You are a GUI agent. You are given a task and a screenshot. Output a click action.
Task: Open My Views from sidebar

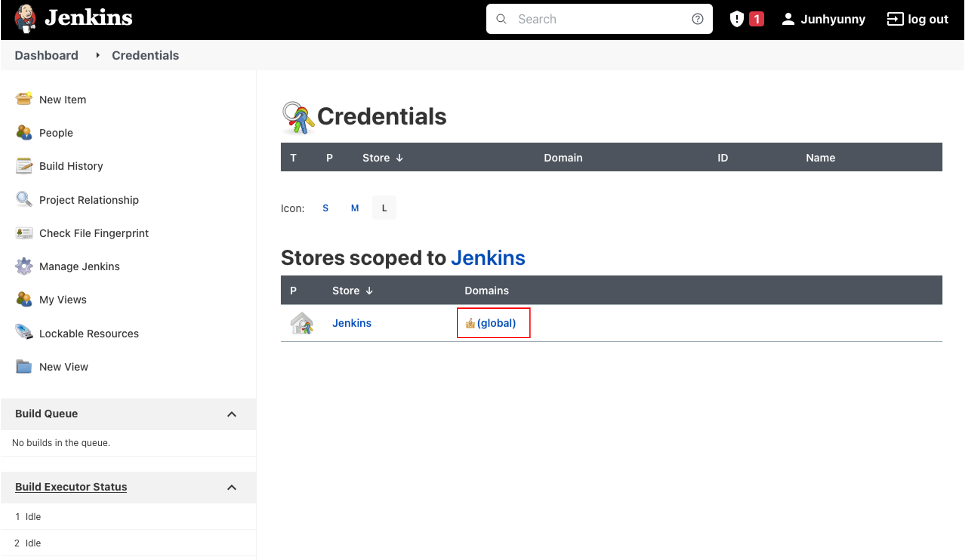click(x=63, y=299)
